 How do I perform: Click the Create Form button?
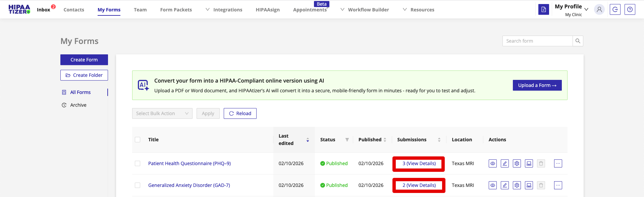[84, 60]
